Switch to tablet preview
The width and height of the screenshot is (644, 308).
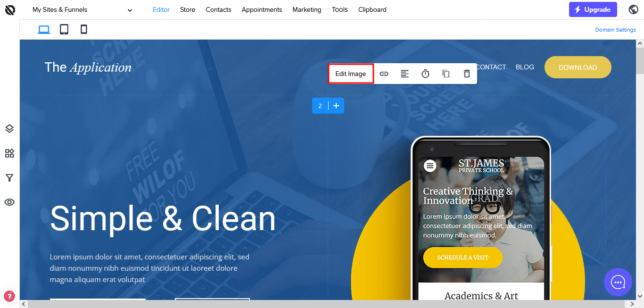(x=64, y=30)
